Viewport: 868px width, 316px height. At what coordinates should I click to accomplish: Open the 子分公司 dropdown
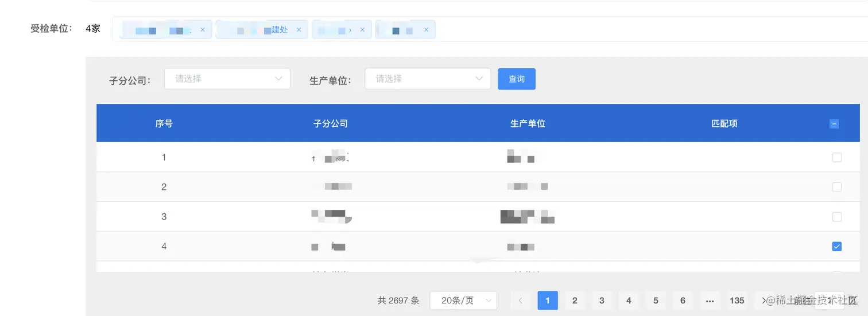tap(227, 79)
